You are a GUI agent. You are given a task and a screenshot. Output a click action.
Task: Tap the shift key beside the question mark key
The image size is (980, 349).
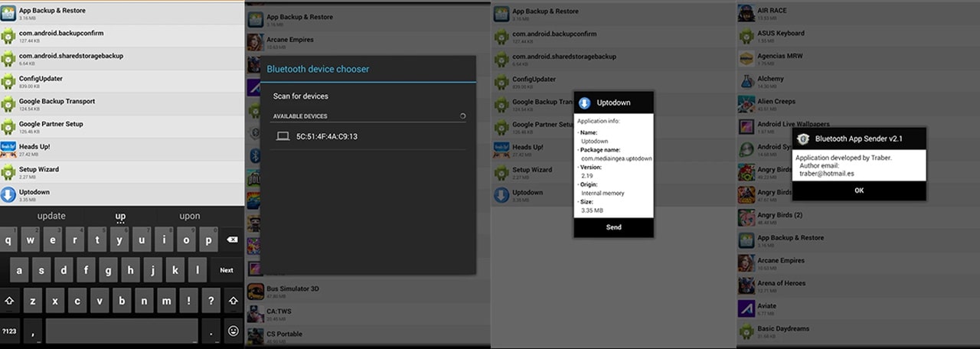(233, 300)
